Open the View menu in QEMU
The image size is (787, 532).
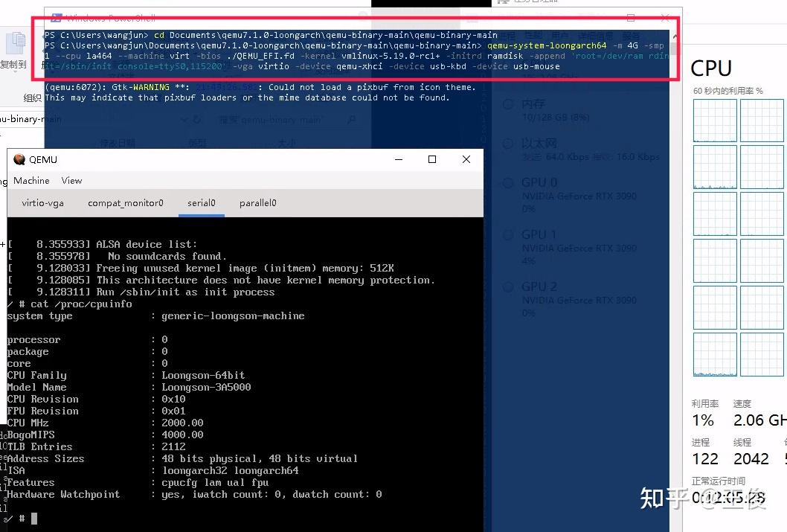(x=71, y=180)
